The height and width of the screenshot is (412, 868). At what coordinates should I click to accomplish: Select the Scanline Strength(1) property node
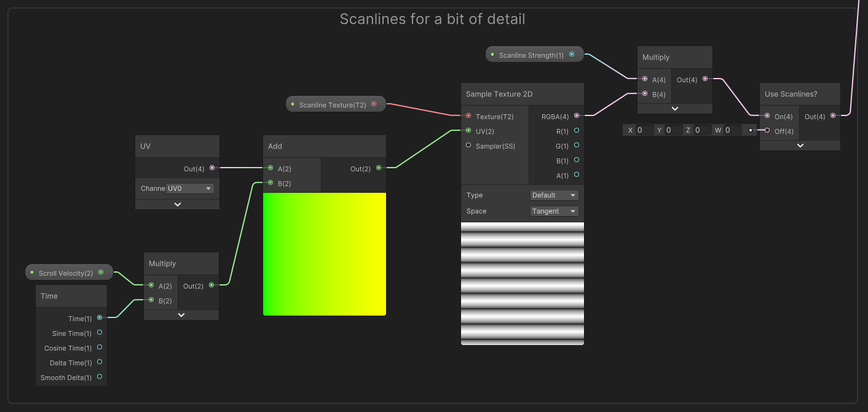(531, 55)
